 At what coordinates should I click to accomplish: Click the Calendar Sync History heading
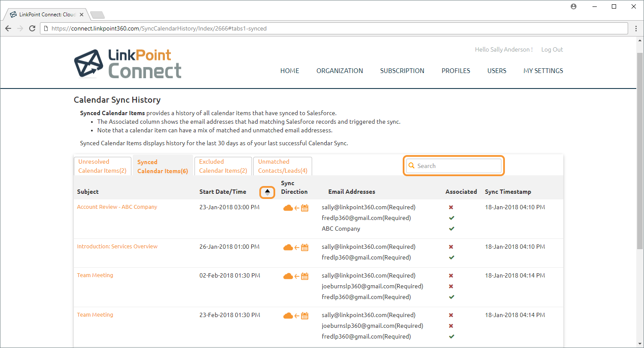[x=117, y=100]
